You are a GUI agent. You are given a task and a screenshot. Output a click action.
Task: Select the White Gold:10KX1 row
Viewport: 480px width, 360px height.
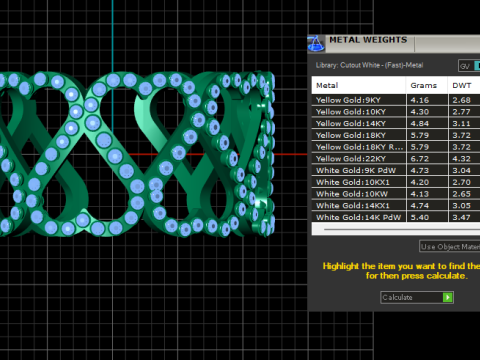click(x=396, y=182)
